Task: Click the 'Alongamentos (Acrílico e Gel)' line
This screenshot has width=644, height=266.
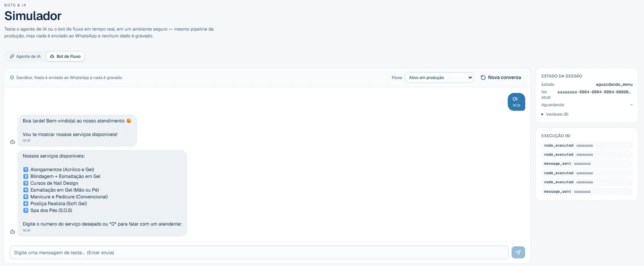Action: click(x=58, y=170)
